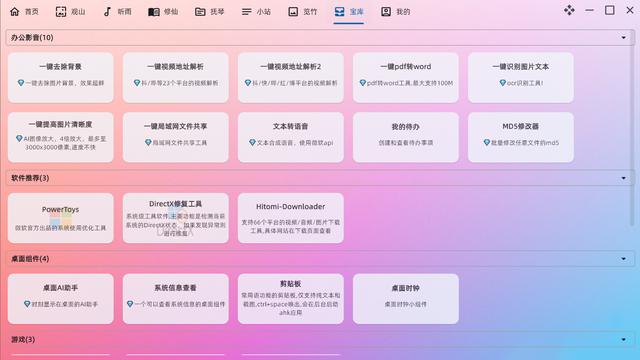Open the MD5修改器 card
Screen dimensions: 640x360
521,137
